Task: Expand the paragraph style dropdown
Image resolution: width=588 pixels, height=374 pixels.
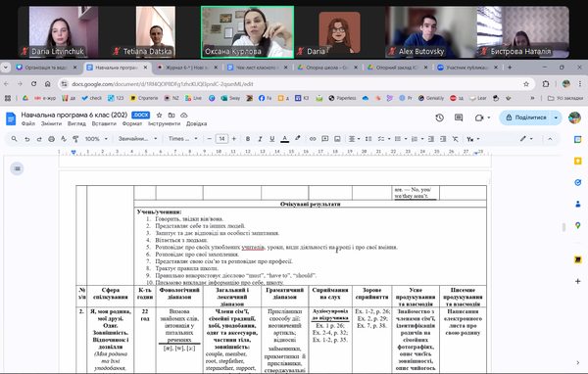Action: (137, 139)
